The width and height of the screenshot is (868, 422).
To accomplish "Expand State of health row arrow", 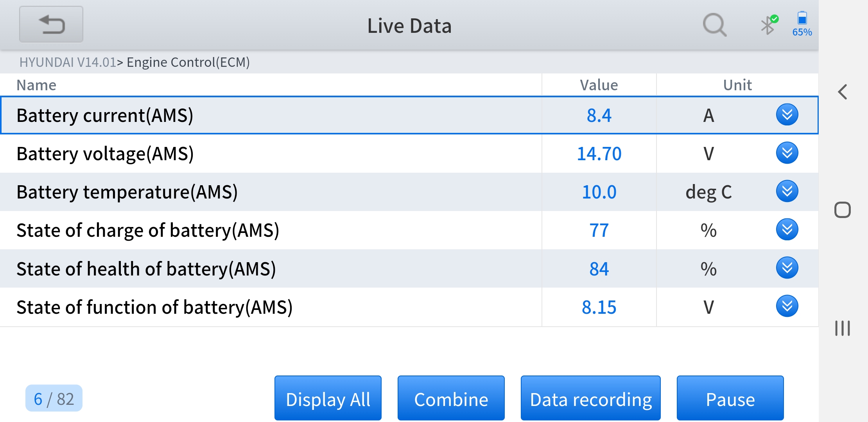I will tap(787, 268).
